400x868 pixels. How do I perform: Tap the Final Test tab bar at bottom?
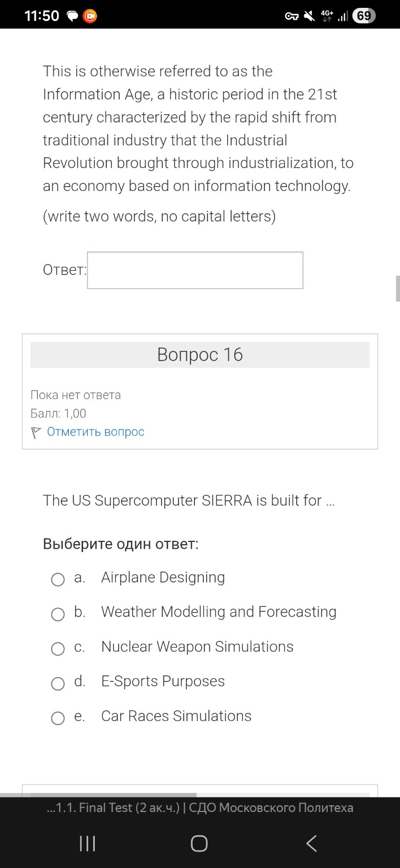[x=199, y=807]
